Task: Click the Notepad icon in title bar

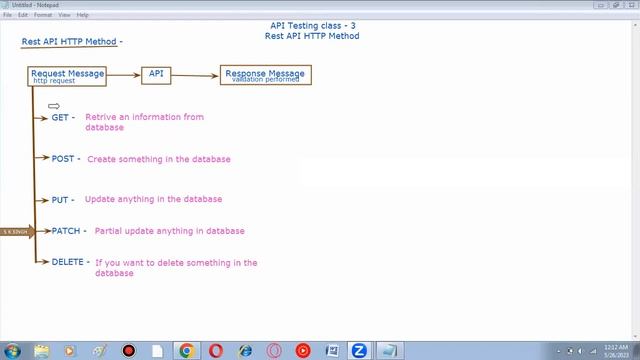Action: pos(5,5)
